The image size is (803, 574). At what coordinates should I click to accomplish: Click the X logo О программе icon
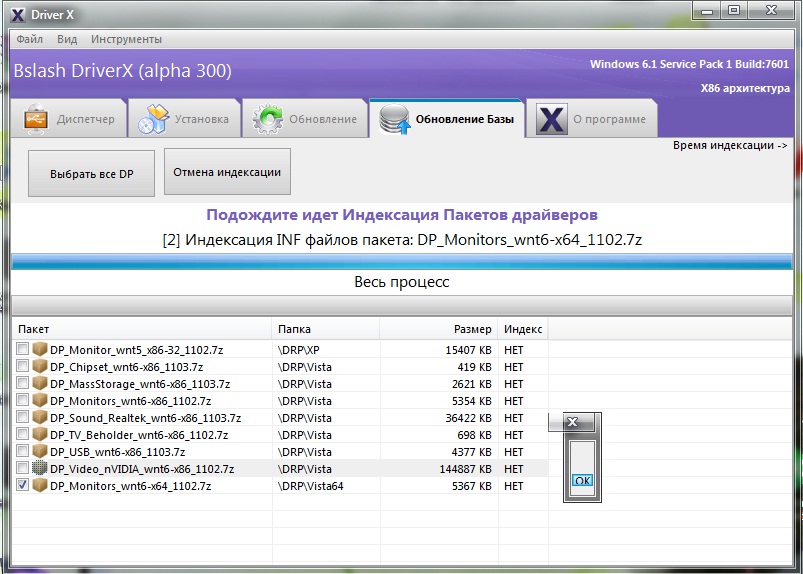tap(552, 119)
